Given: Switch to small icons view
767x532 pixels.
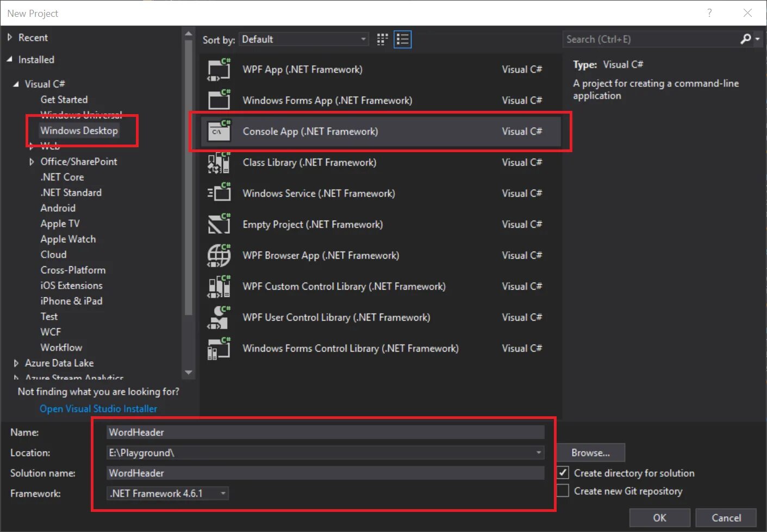Looking at the screenshot, I should (382, 39).
